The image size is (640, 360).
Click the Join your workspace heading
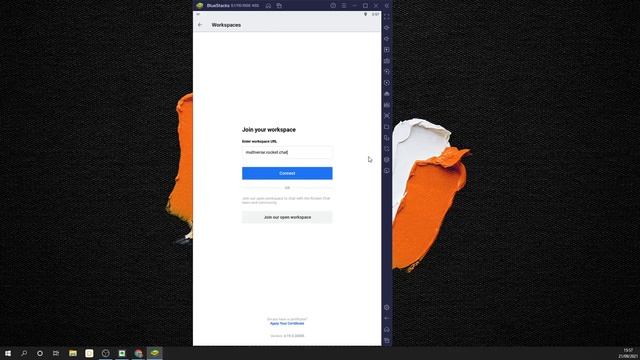point(269,130)
